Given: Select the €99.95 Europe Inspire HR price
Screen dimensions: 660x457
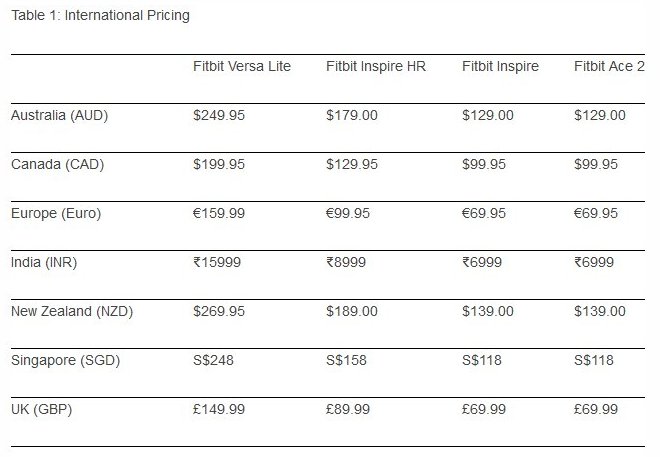Looking at the screenshot, I should (351, 213).
